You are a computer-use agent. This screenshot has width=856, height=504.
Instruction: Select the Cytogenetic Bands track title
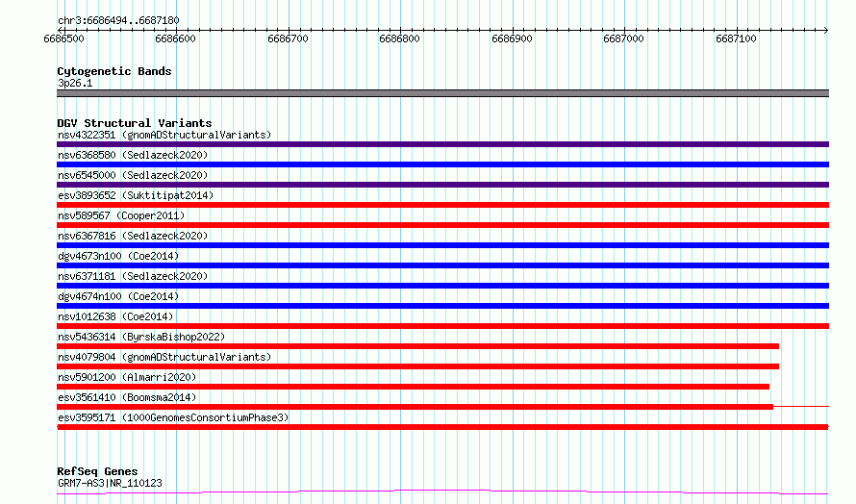[114, 71]
